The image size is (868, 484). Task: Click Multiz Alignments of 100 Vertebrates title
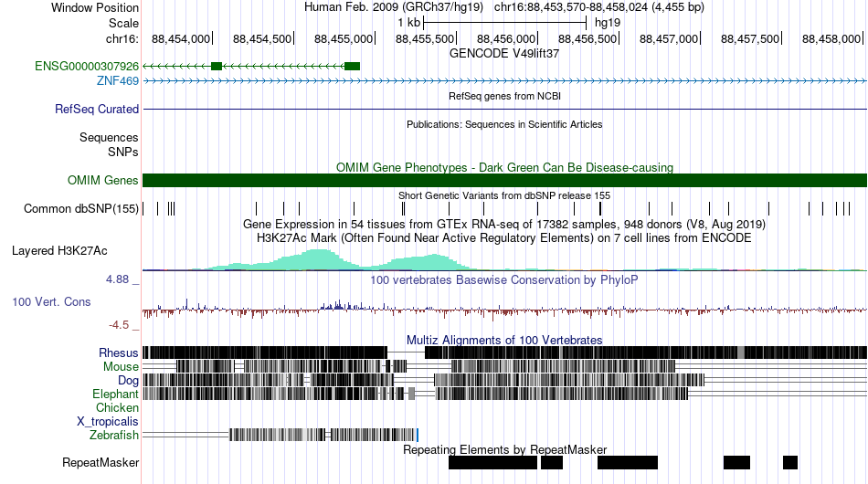tap(504, 340)
